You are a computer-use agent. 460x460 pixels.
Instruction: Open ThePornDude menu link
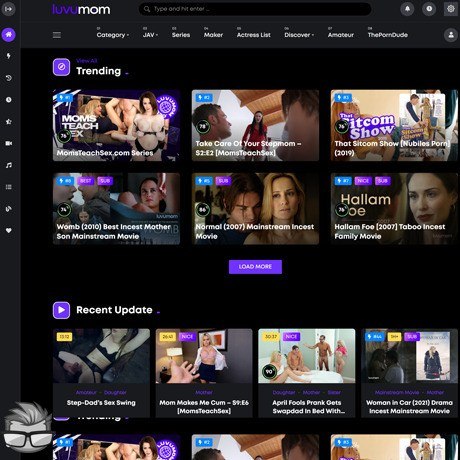coord(388,35)
